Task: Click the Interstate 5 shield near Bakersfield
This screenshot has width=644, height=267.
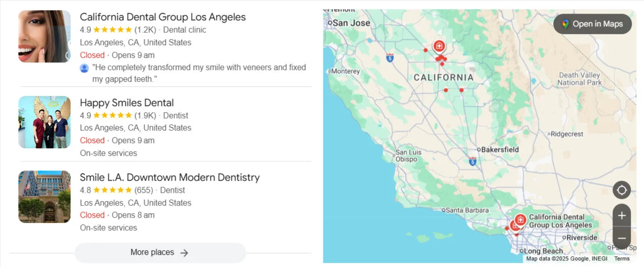Action: [x=473, y=162]
